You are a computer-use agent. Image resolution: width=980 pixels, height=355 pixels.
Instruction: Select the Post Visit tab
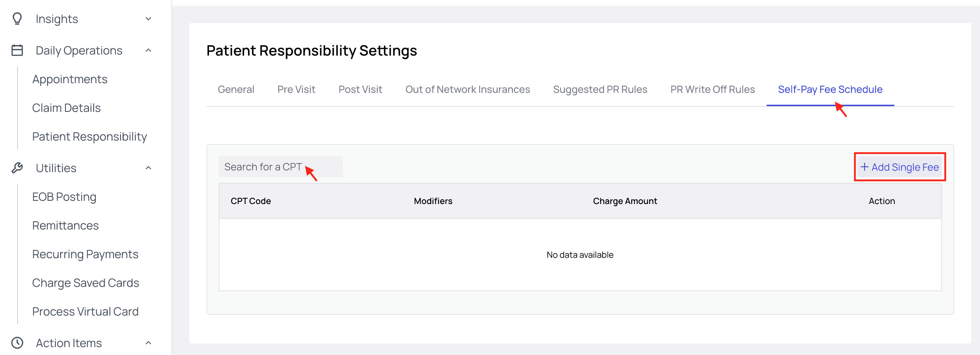pos(360,89)
